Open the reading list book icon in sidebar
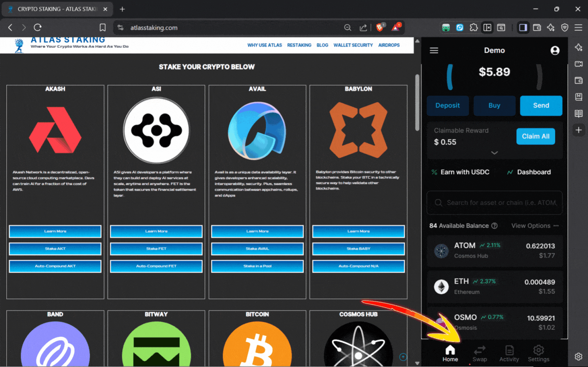588x367 pixels. 579,113
